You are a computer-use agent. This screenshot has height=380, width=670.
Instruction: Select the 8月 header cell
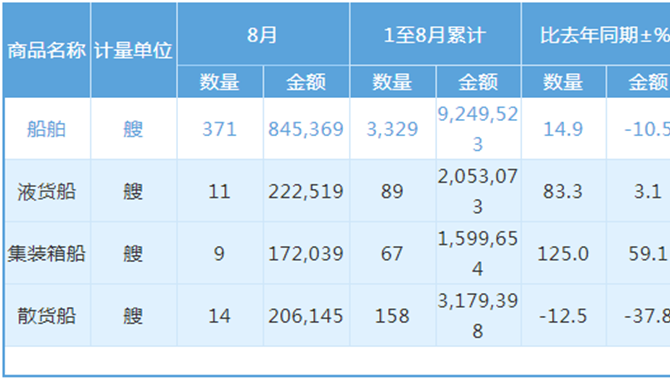[x=263, y=34]
